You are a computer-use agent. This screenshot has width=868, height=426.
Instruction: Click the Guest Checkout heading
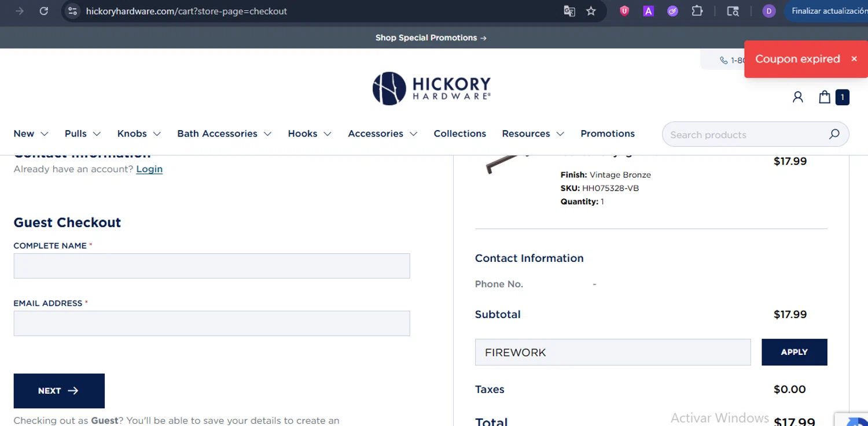click(x=67, y=223)
